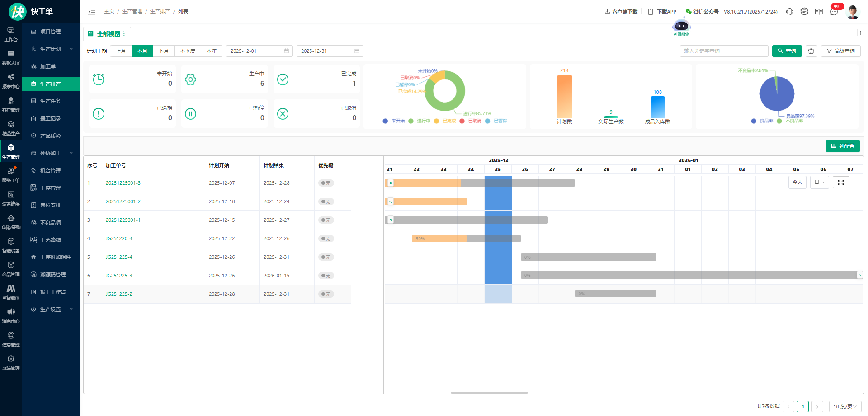The height and width of the screenshot is (416, 868).
Task: Click the green 查询 search button
Action: (x=787, y=51)
